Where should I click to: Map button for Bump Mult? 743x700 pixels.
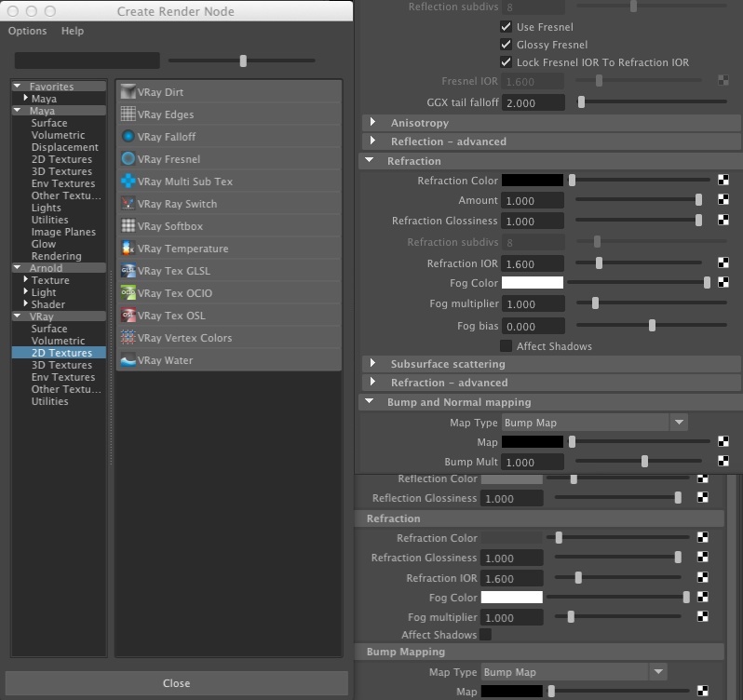pyautogui.click(x=723, y=461)
